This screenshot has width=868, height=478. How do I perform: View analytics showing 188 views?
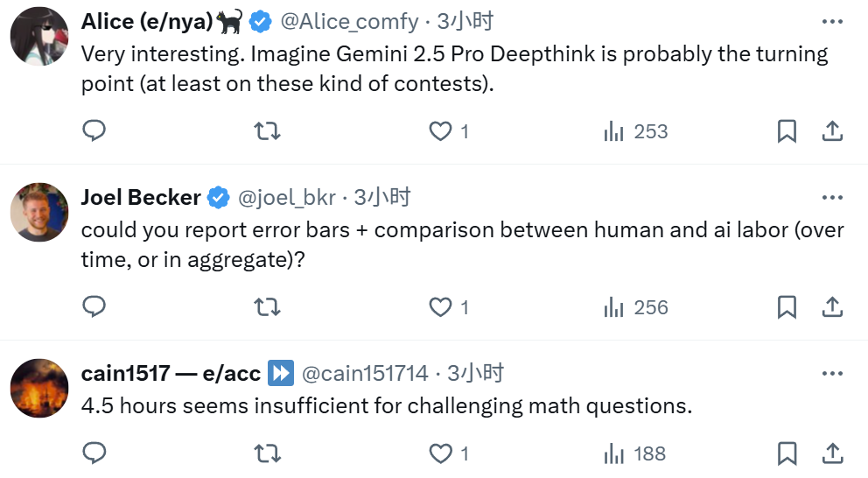pos(636,453)
